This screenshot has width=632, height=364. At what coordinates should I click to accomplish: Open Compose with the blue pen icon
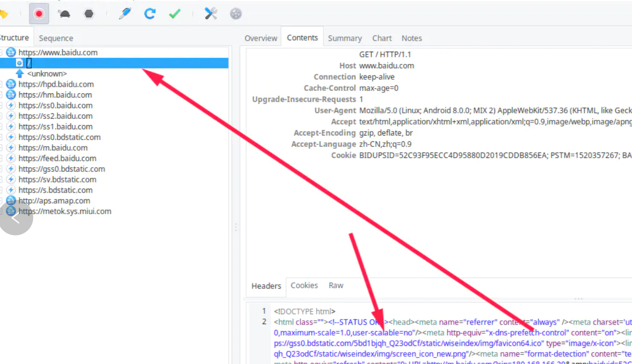(125, 14)
